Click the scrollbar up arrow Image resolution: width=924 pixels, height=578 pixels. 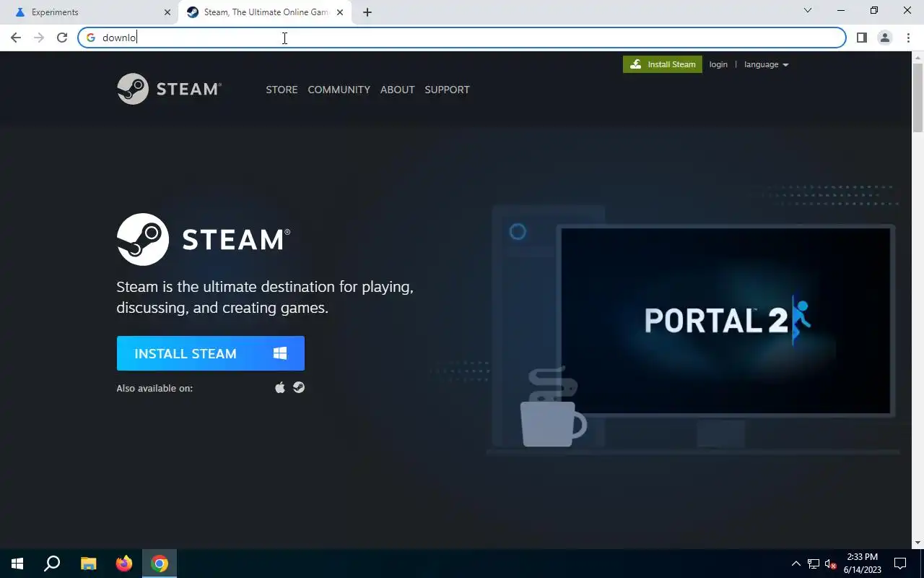click(918, 57)
